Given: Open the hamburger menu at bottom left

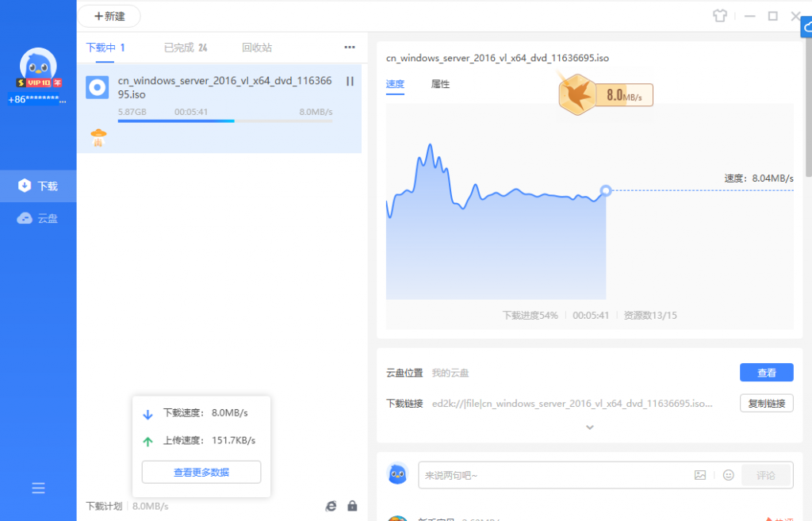Looking at the screenshot, I should tap(37, 488).
